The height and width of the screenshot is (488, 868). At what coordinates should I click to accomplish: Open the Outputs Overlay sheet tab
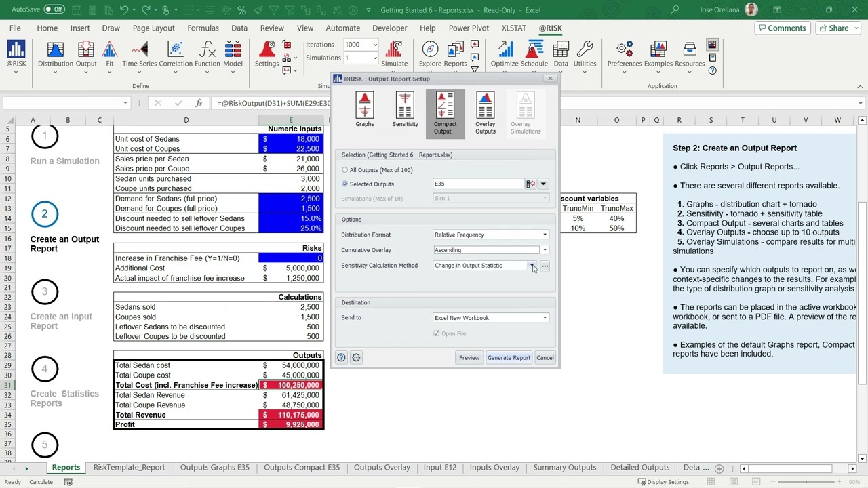click(382, 468)
